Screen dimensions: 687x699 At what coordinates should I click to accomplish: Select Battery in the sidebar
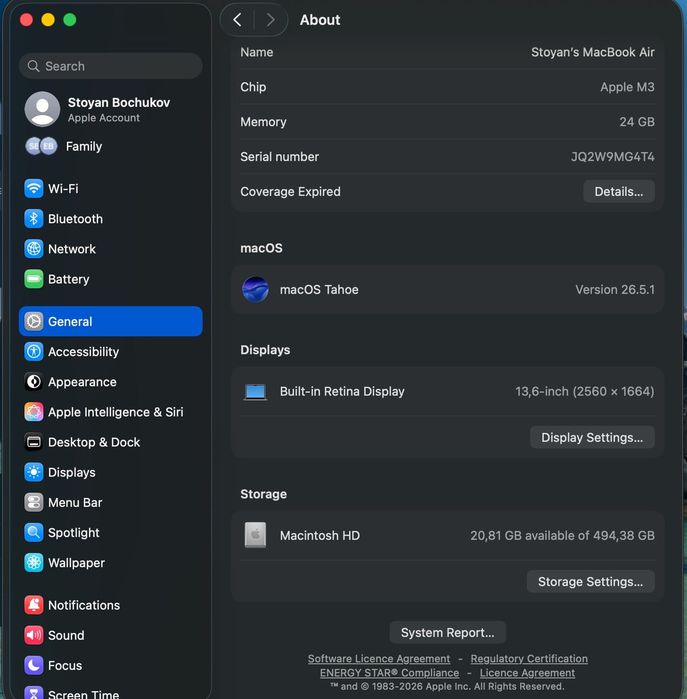[111, 279]
